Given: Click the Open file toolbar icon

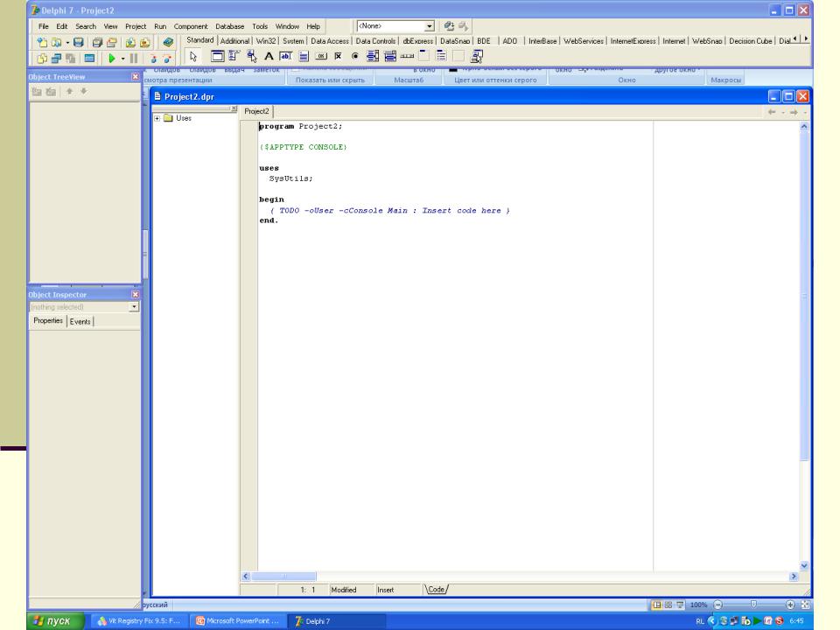Looking at the screenshot, I should point(56,42).
